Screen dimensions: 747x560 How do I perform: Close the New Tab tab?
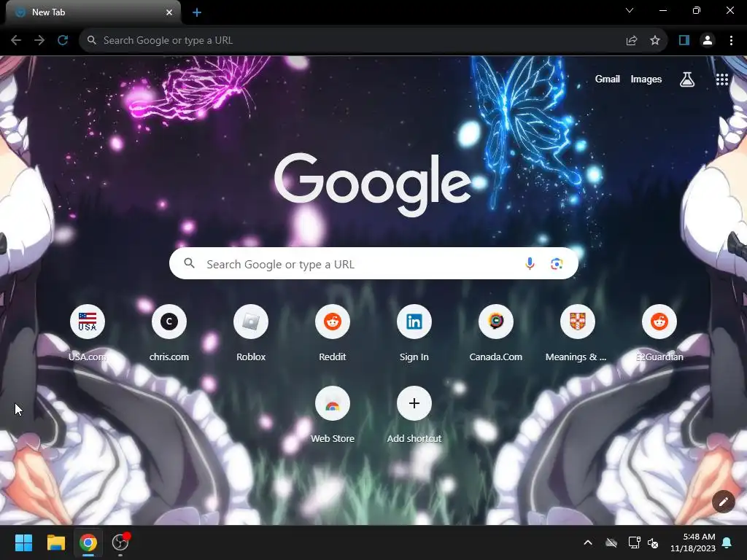(x=169, y=12)
